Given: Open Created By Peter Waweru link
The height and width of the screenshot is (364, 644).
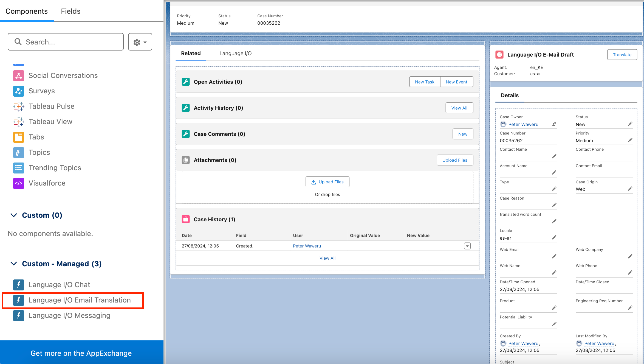Looking at the screenshot, I should [523, 343].
